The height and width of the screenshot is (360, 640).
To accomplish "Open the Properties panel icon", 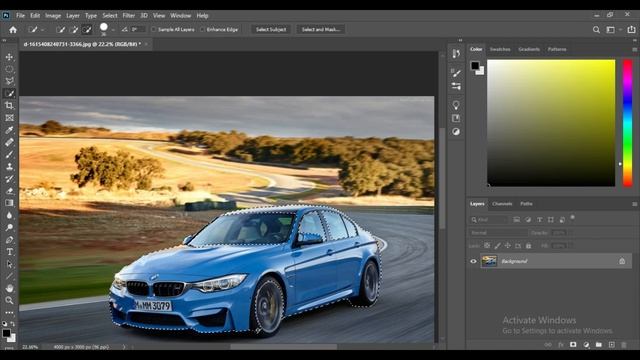I will (456, 86).
